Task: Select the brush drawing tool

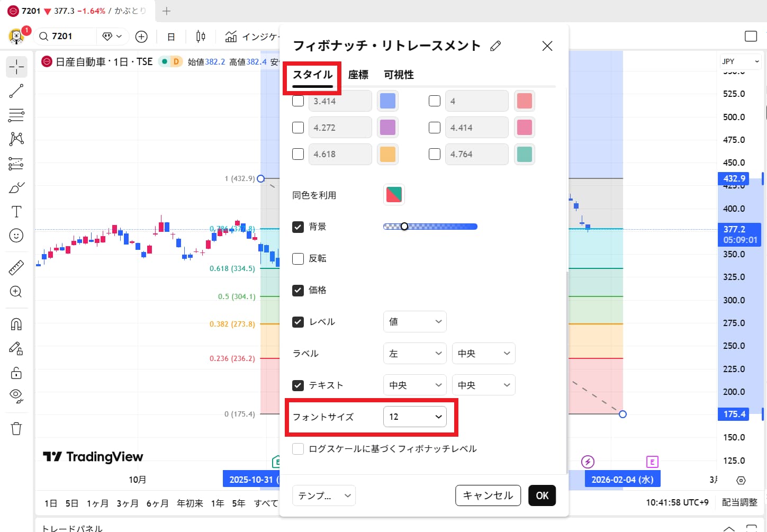Action: pyautogui.click(x=16, y=187)
